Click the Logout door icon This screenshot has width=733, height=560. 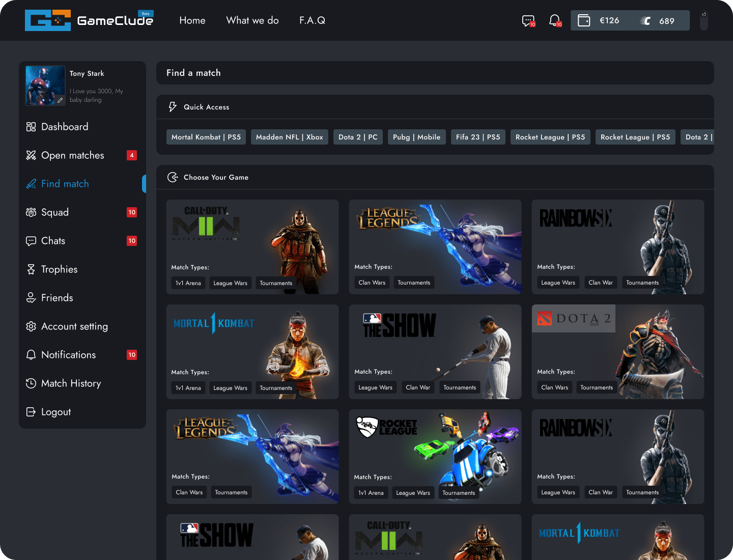pos(31,412)
